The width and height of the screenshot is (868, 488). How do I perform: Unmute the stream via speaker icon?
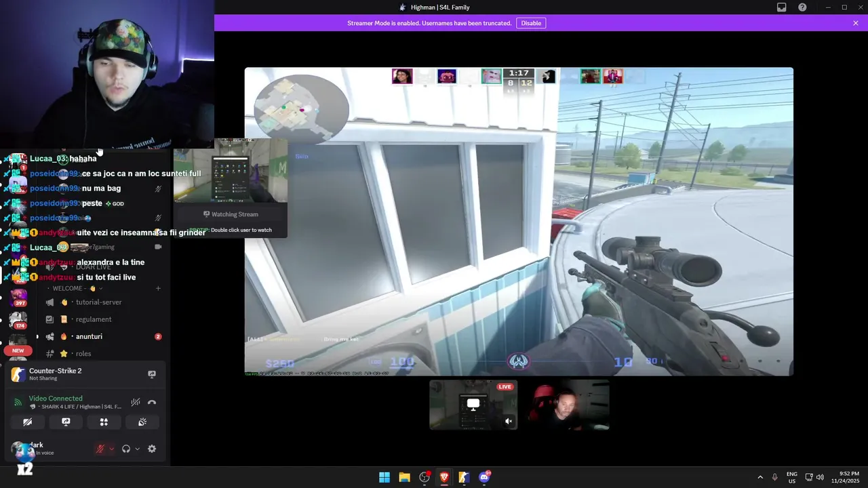click(509, 421)
